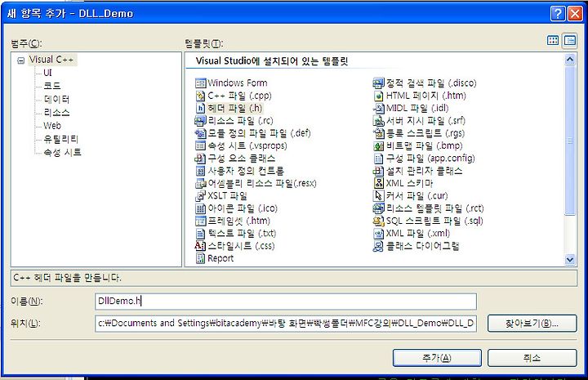Image resolution: width=588 pixels, height=380 pixels.
Task: Select the 코드 category
Action: click(x=52, y=86)
